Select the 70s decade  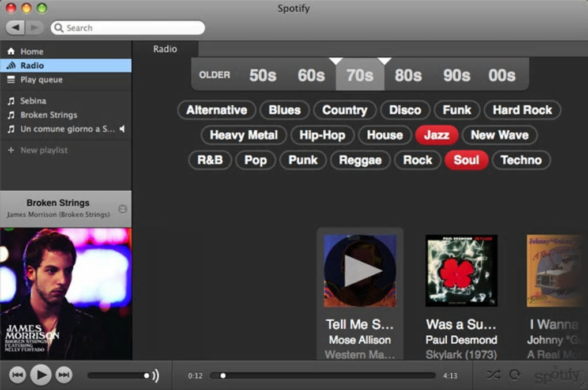360,75
